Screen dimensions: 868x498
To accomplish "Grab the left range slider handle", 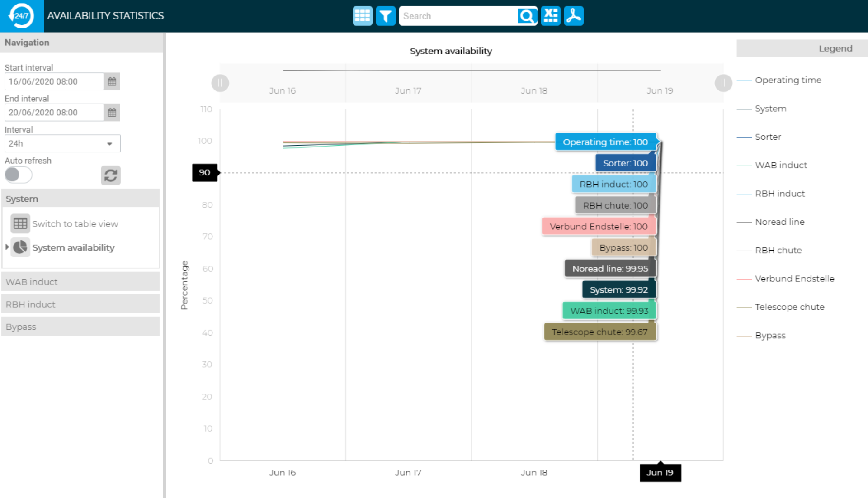I will (220, 83).
